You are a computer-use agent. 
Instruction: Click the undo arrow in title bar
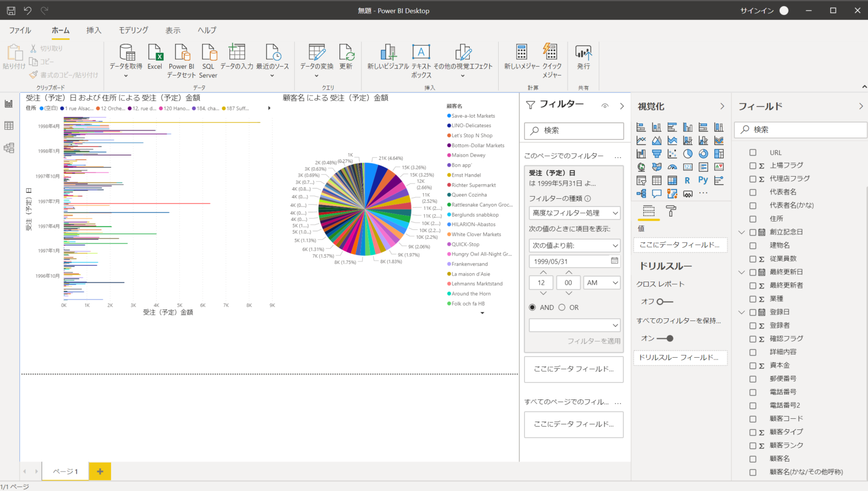tap(28, 10)
